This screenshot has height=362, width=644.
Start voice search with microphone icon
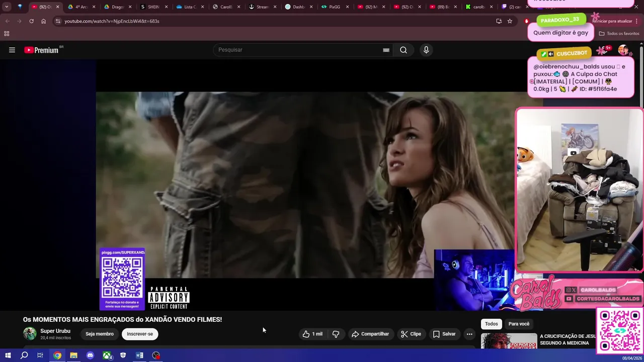pyautogui.click(x=426, y=50)
